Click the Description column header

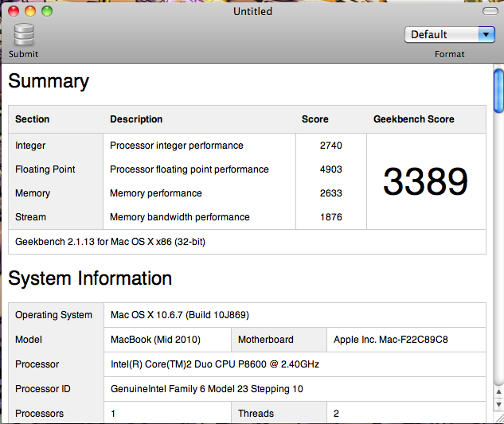click(x=136, y=119)
